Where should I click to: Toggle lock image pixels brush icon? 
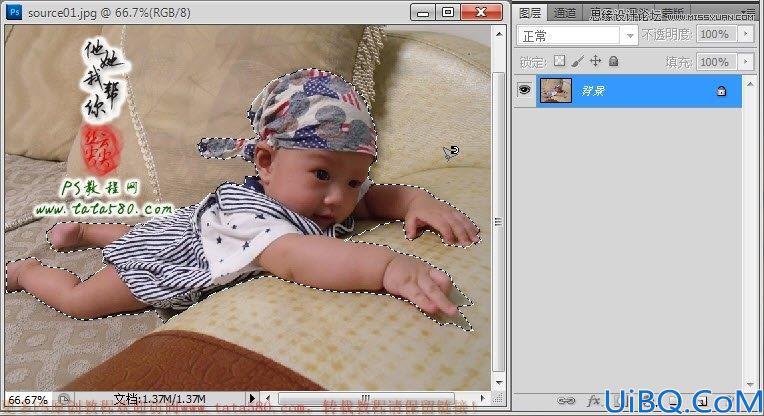pos(577,61)
